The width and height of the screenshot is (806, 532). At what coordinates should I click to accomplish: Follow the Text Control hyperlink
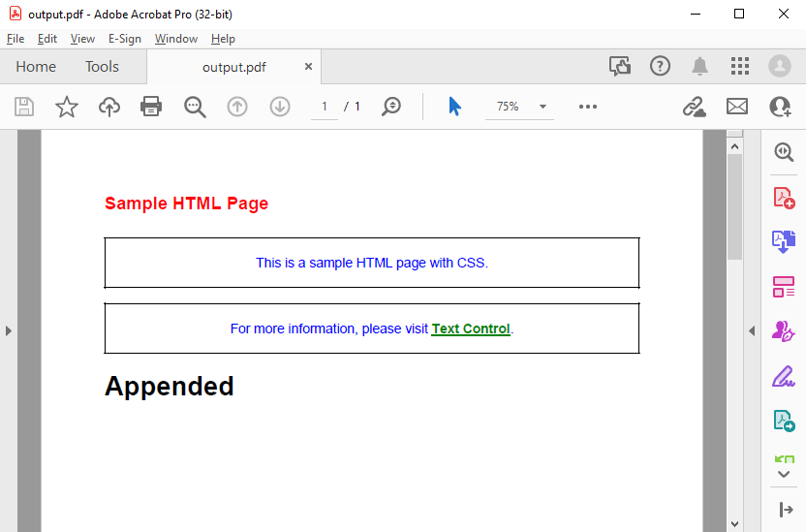pyautogui.click(x=471, y=329)
